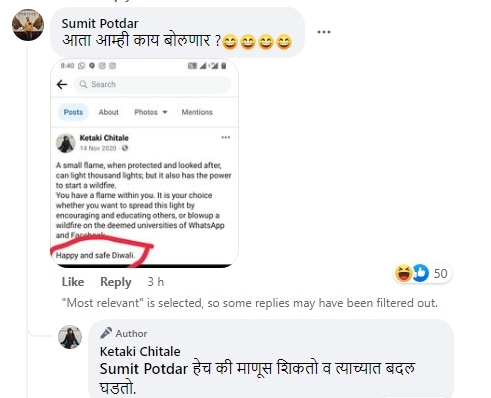Open three-dot menu on Ketaki's embedded post
Image resolution: width=491 pixels, height=398 pixels.
click(226, 137)
